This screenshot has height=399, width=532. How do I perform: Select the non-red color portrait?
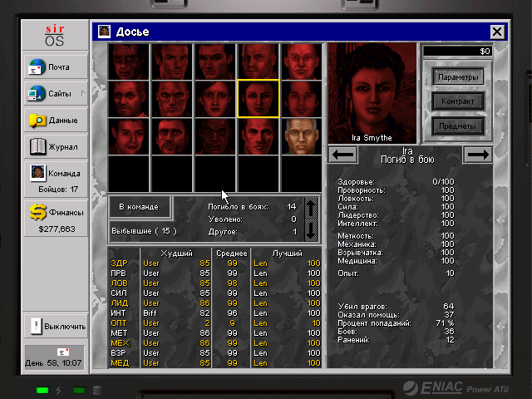pyautogui.click(x=302, y=136)
